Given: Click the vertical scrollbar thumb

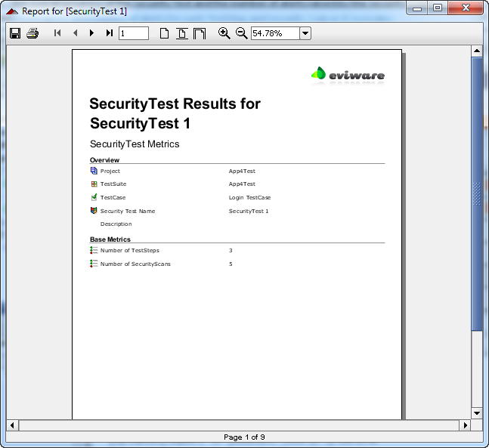Looking at the screenshot, I should click(x=477, y=194).
